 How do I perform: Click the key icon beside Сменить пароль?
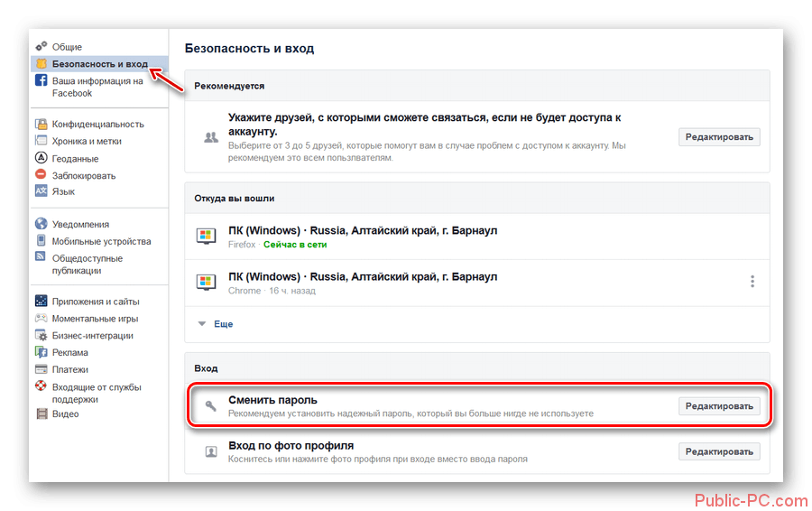211,406
